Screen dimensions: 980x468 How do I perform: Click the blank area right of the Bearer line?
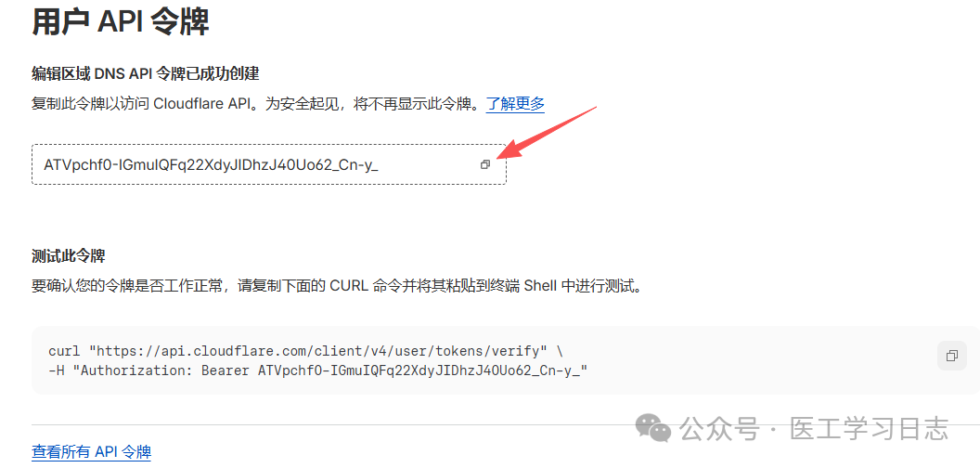[x=750, y=370]
